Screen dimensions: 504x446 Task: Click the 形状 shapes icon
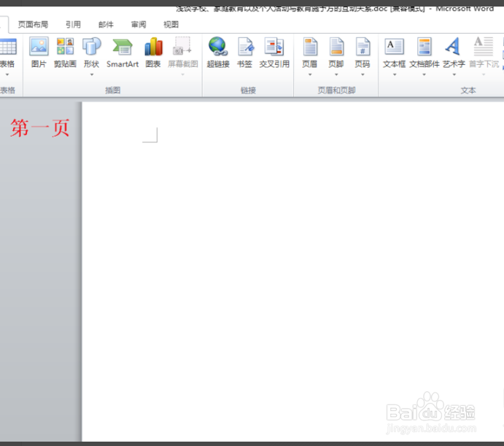92,47
